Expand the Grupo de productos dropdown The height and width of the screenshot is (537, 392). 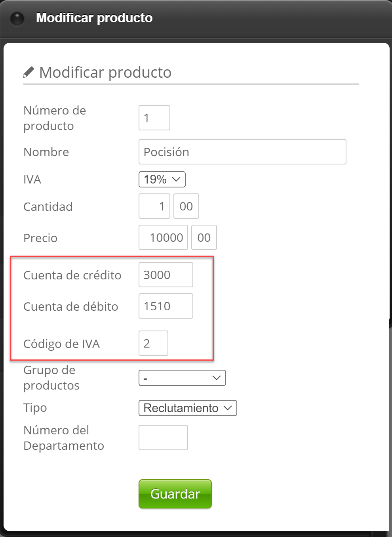tap(182, 378)
